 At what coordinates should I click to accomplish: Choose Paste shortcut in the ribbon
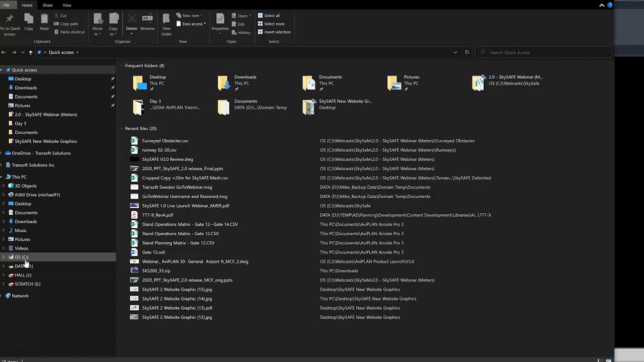(x=69, y=32)
